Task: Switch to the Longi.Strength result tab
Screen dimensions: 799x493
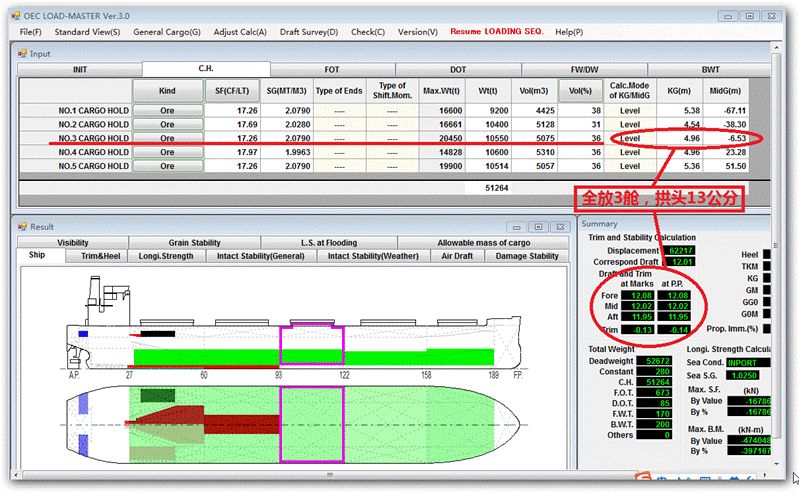Action: coord(166,256)
